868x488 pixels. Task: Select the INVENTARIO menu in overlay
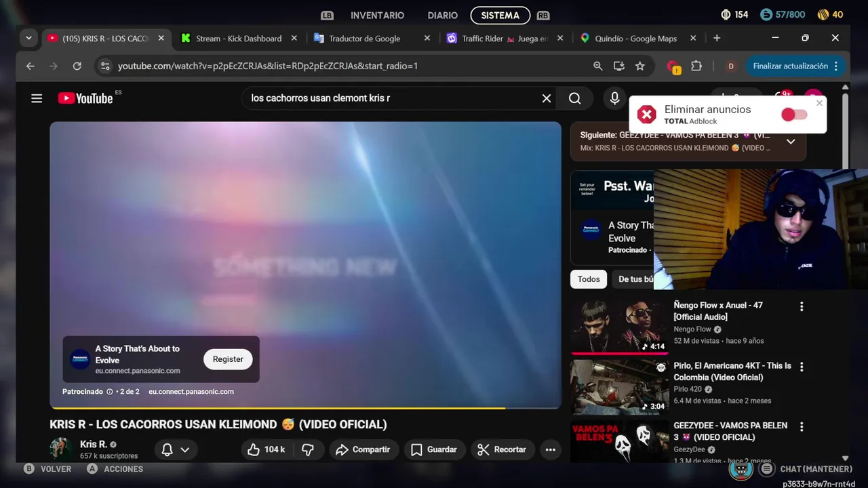click(377, 15)
